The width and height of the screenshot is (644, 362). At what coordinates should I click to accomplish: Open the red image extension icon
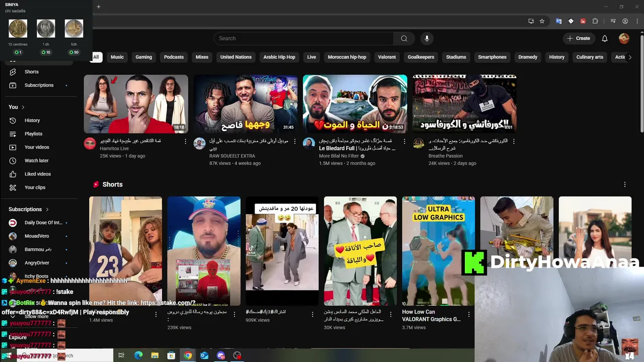pyautogui.click(x=583, y=21)
